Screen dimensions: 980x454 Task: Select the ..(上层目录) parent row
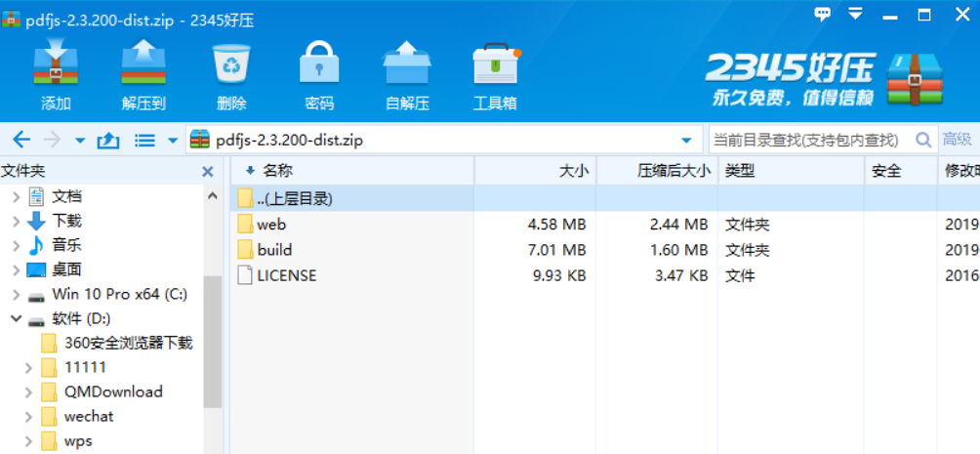(605, 198)
